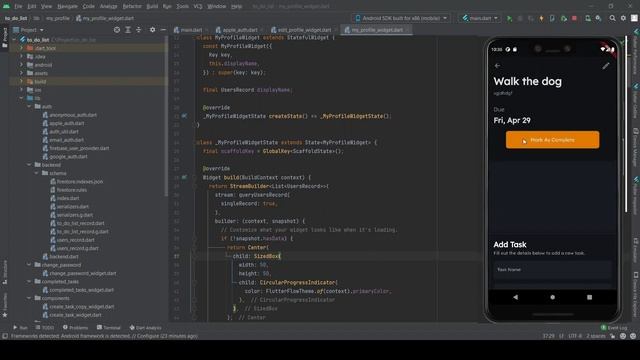Tap the Task Name input field in emulator

click(x=552, y=270)
